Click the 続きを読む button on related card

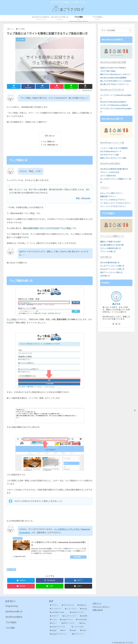pos(78,557)
